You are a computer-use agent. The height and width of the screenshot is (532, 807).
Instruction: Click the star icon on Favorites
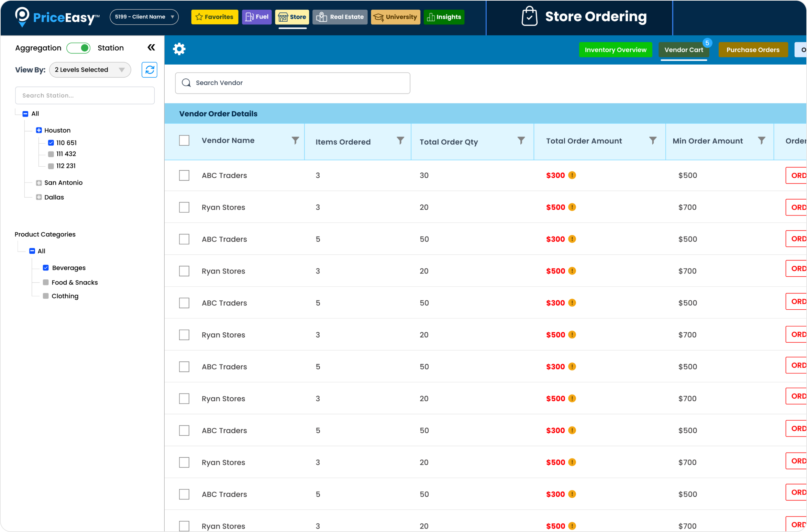pos(199,17)
